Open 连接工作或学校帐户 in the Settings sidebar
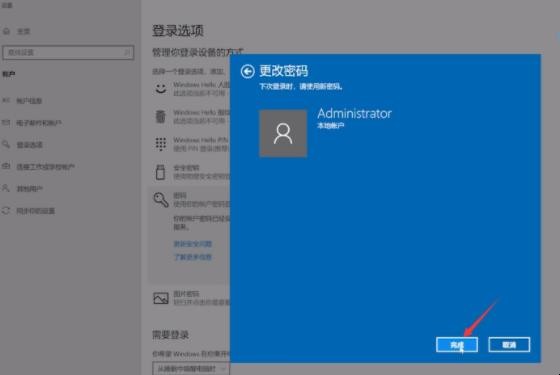This screenshot has height=375, width=560. tap(45, 167)
